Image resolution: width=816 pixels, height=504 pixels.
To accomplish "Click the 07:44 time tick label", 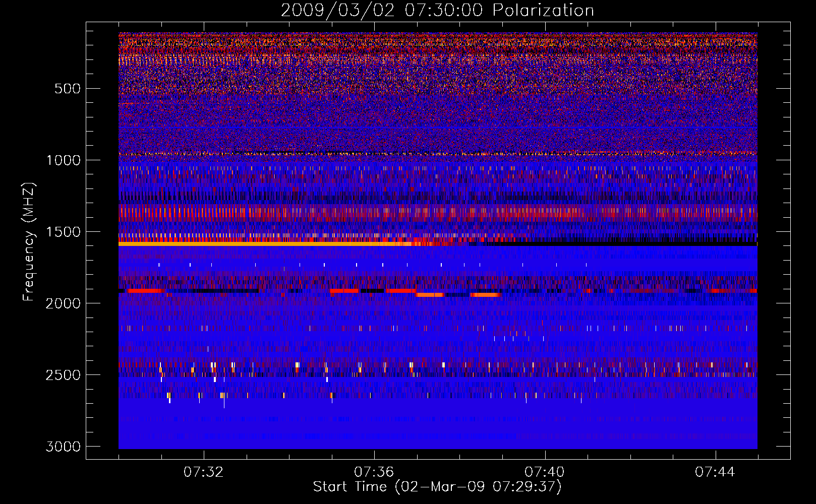I will pyautogui.click(x=715, y=472).
